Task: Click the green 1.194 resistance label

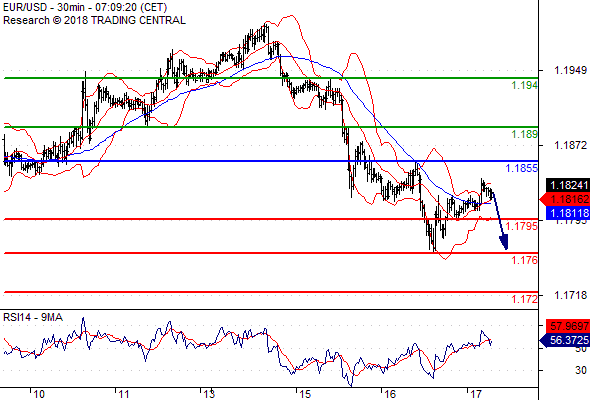Action: pyautogui.click(x=524, y=85)
